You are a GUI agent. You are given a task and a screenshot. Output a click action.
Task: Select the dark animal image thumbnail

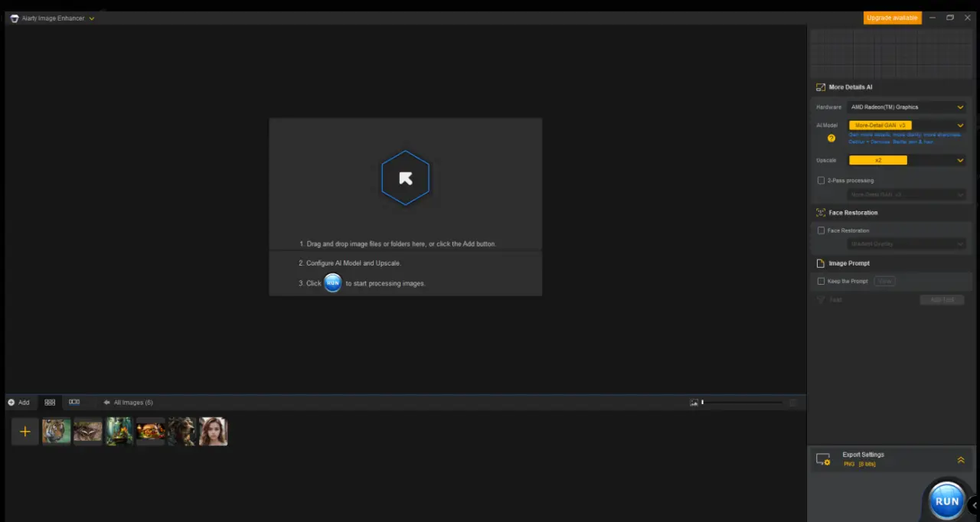click(x=182, y=432)
